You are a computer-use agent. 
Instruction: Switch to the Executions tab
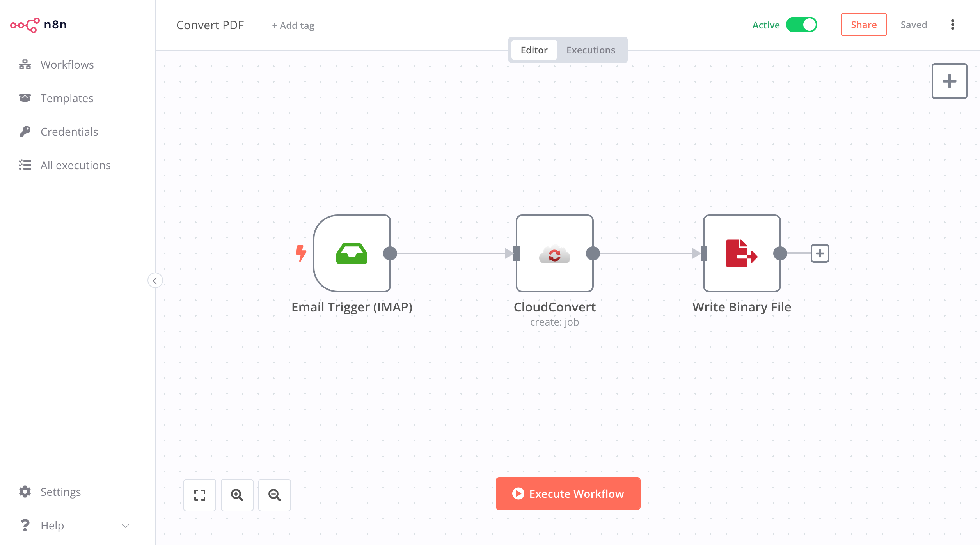pyautogui.click(x=590, y=50)
